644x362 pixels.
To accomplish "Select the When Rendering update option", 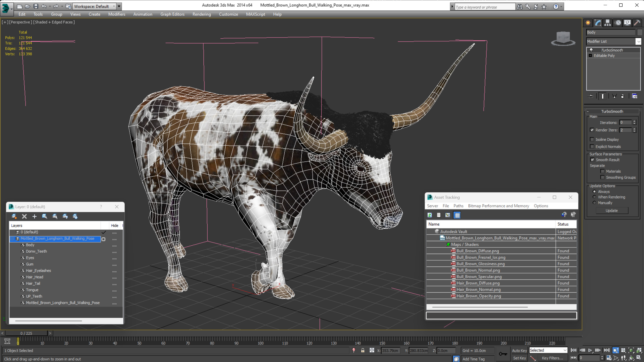I will (594, 197).
